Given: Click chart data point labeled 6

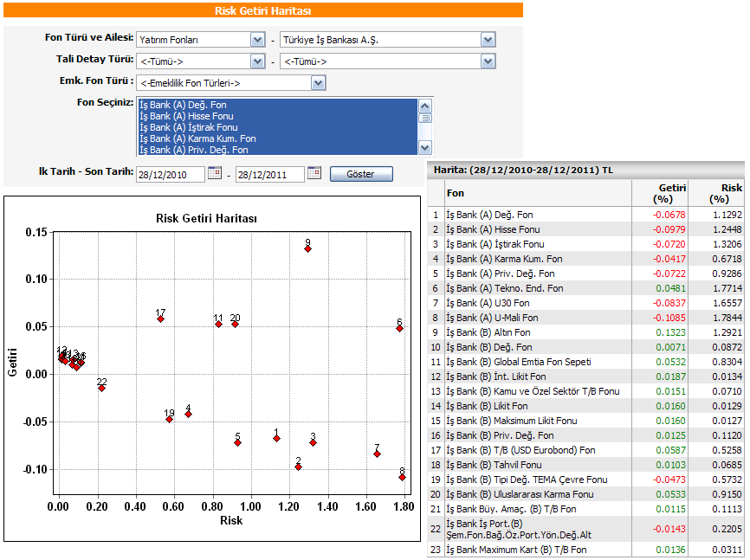Looking at the screenshot, I should click(x=399, y=329).
